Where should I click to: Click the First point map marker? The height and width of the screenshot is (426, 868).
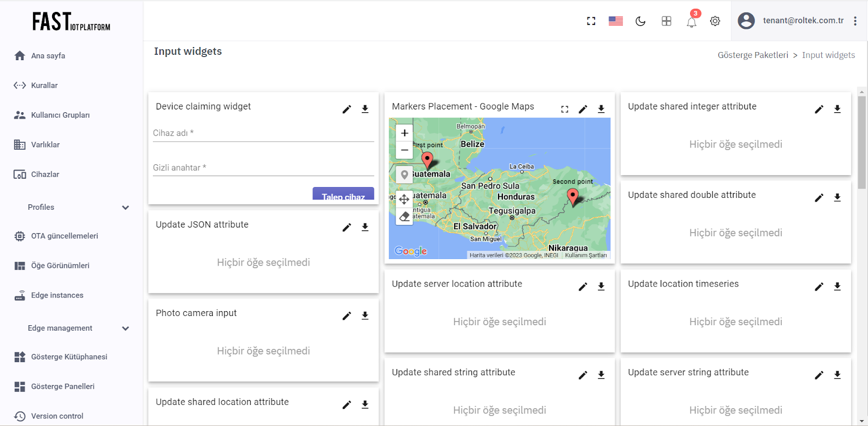tap(427, 161)
